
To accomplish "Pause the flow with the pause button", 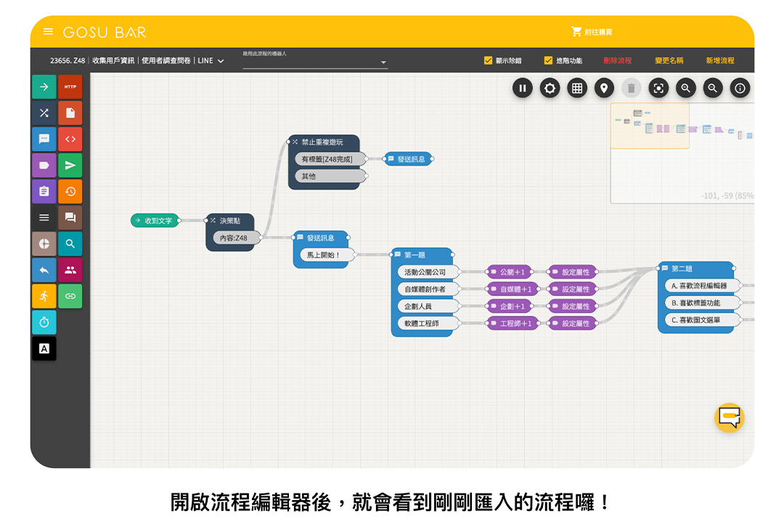I will coord(523,89).
